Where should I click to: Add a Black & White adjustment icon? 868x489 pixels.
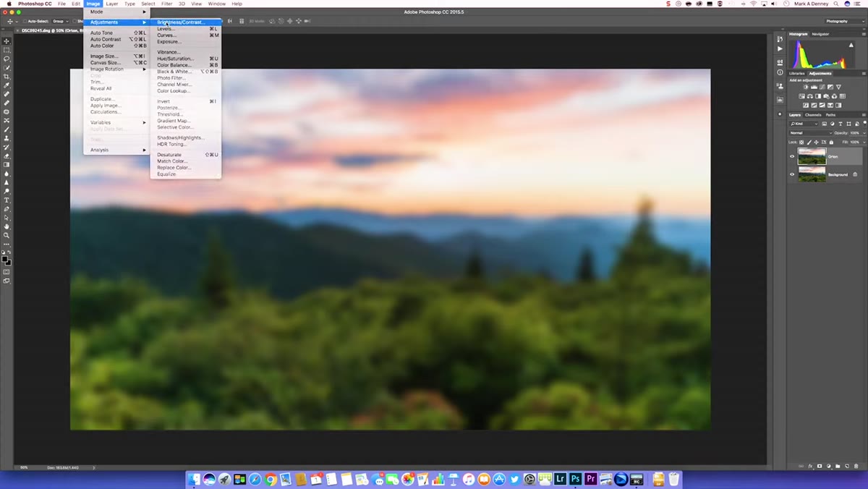coord(818,96)
